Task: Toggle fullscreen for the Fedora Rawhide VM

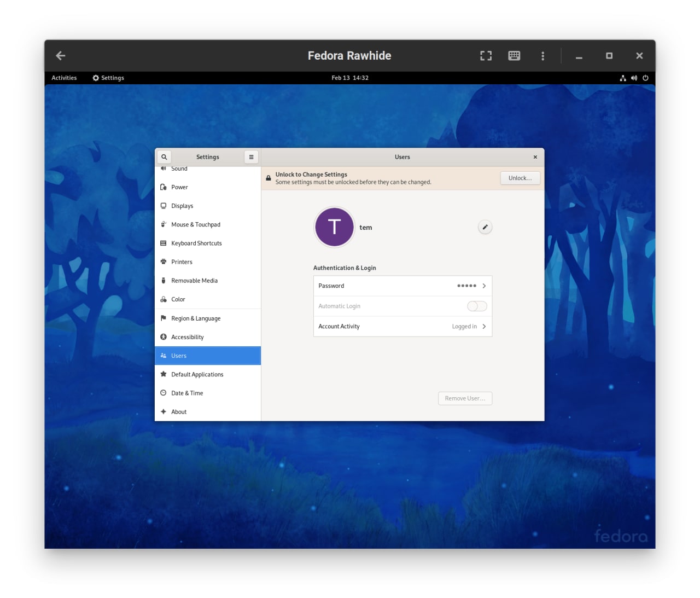Action: [x=486, y=55]
